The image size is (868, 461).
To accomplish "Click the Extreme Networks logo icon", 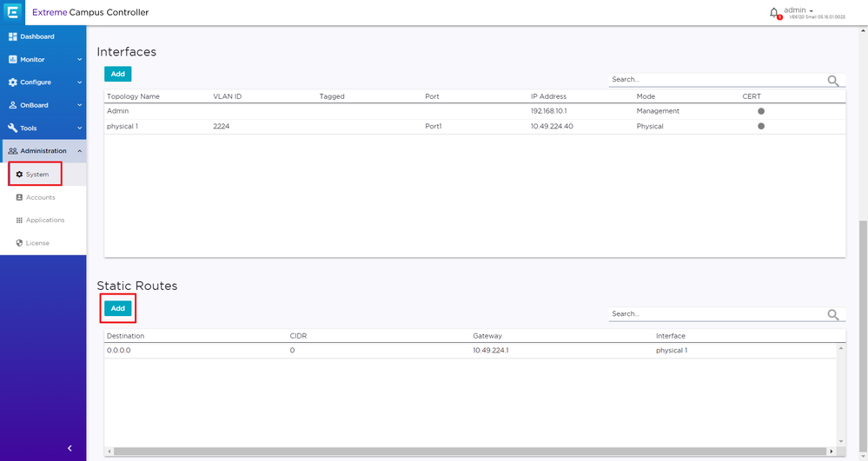I will point(15,12).
